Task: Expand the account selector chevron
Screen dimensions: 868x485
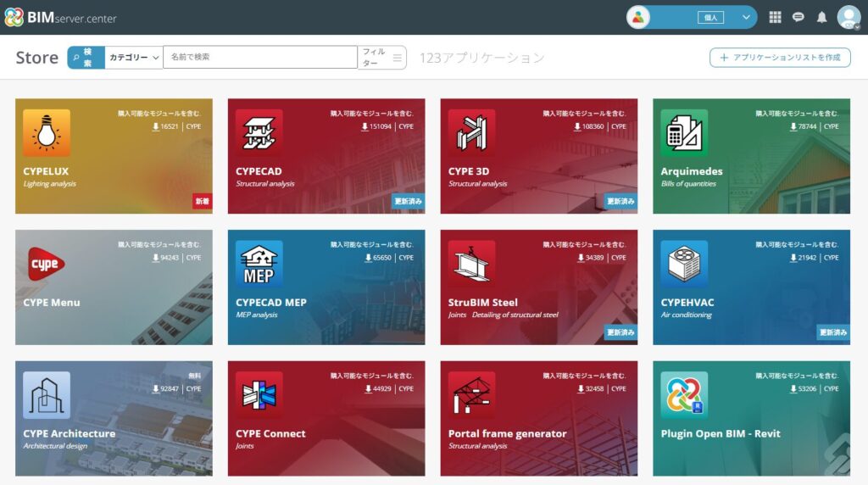Action: coord(746,17)
